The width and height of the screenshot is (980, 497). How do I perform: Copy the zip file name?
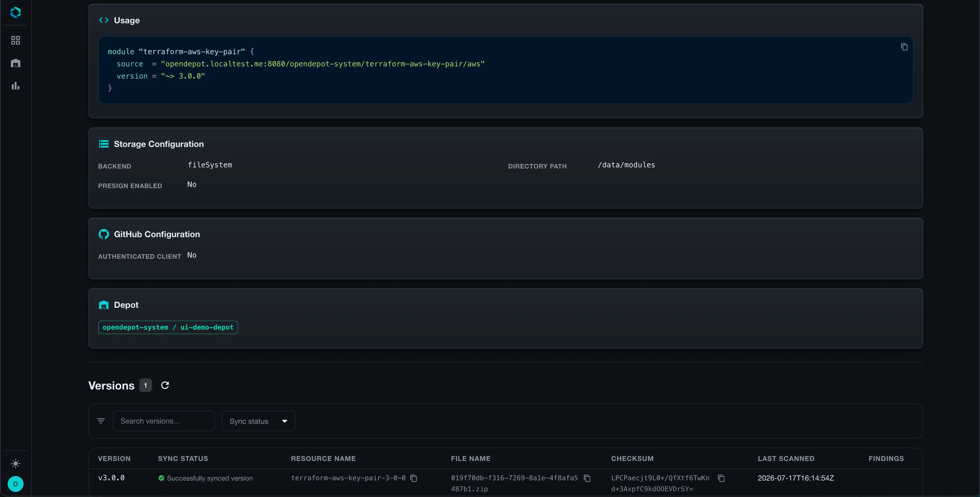(x=587, y=478)
